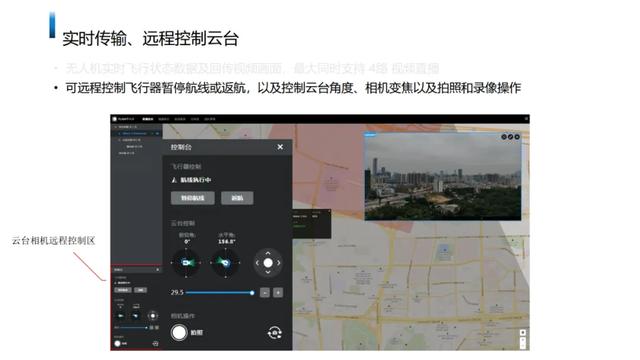This screenshot has height=360, width=640.
Task: Click the pitch angle gimbal dial
Action: tap(186, 263)
